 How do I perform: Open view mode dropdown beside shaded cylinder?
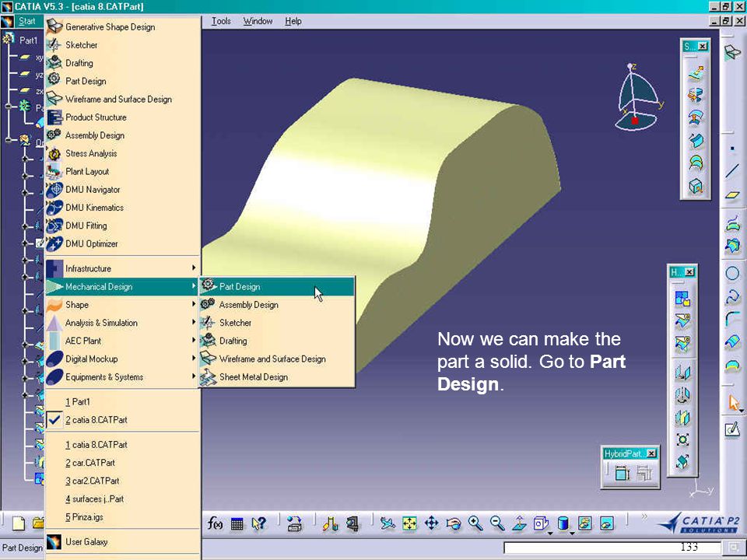coord(572,532)
